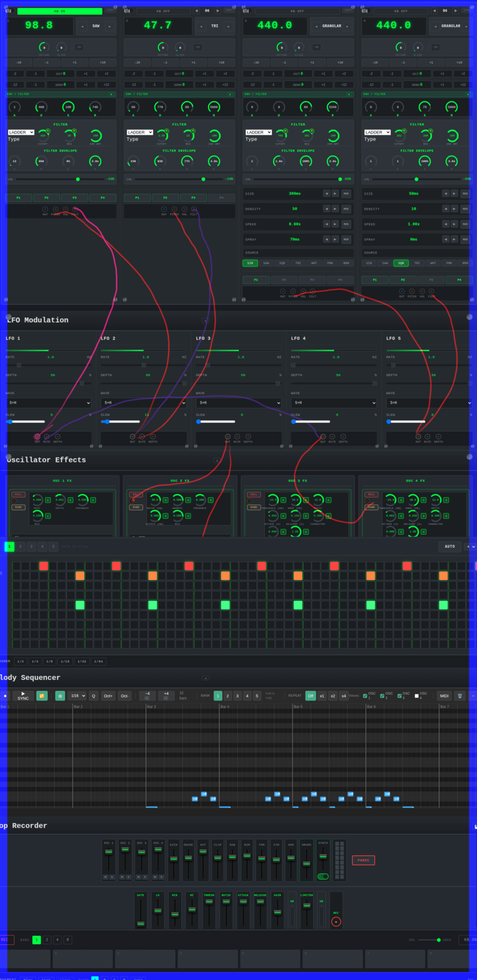The image size is (477, 980).
Task: Click the LFO 1 OUT jack
Action: pos(38,436)
